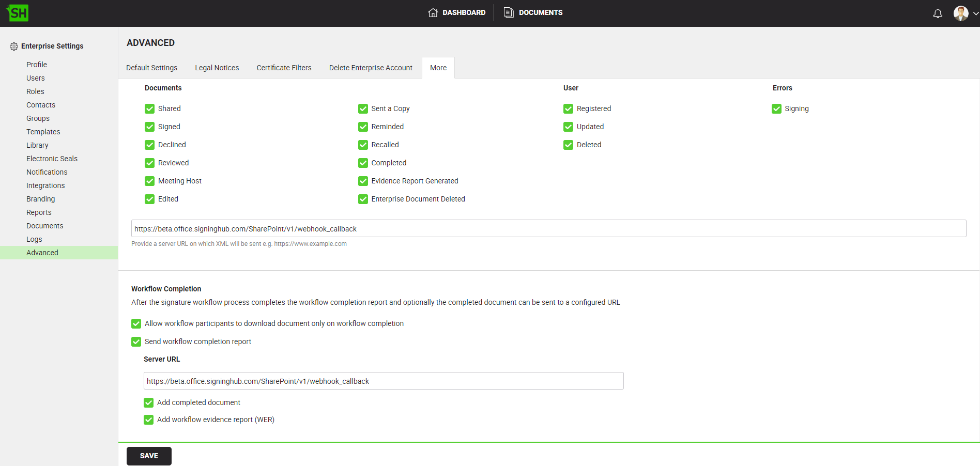Click the Enterprise Settings gear icon
This screenshot has width=980, height=466.
pos(14,46)
